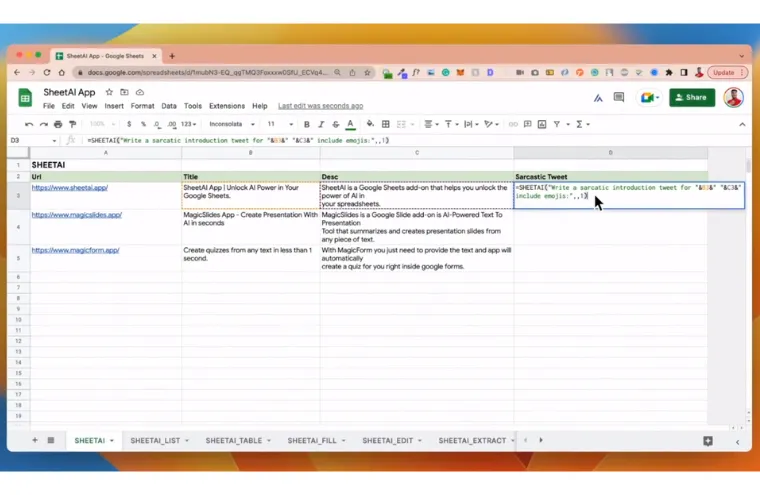Screen dimensions: 760x495
Task: Open the Inconsolata font dropdown
Action: [232, 124]
